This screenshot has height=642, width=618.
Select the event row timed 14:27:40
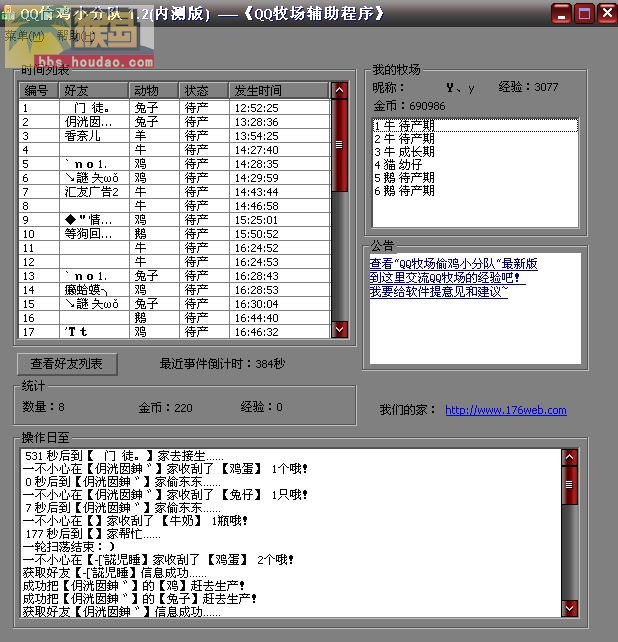tap(174, 150)
